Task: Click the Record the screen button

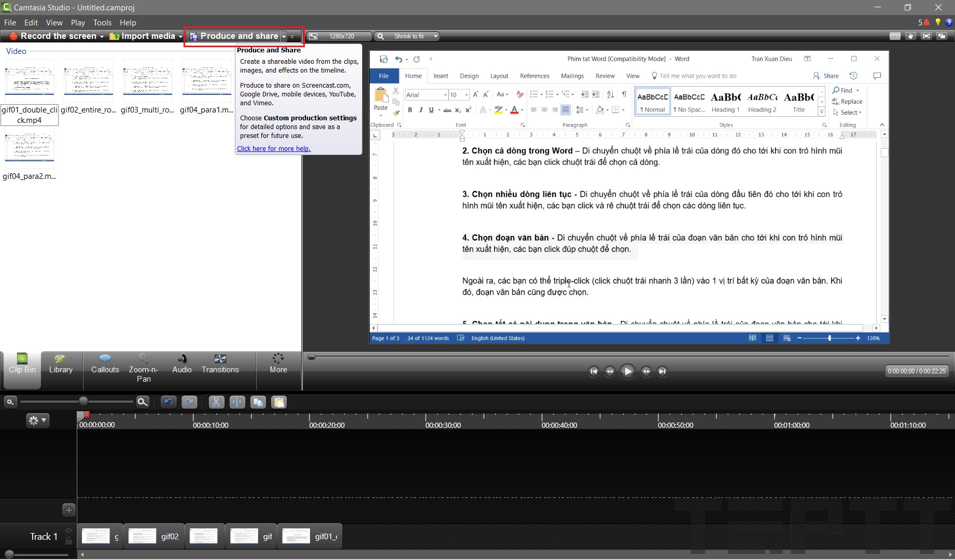Action: tap(52, 36)
